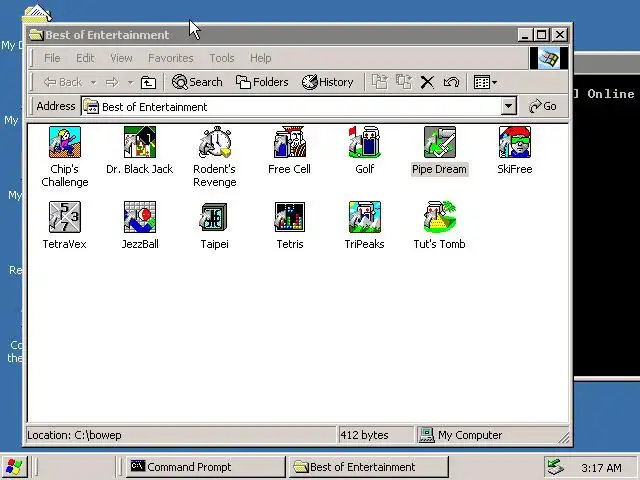Click the Undo toolbar icon

[x=451, y=82]
